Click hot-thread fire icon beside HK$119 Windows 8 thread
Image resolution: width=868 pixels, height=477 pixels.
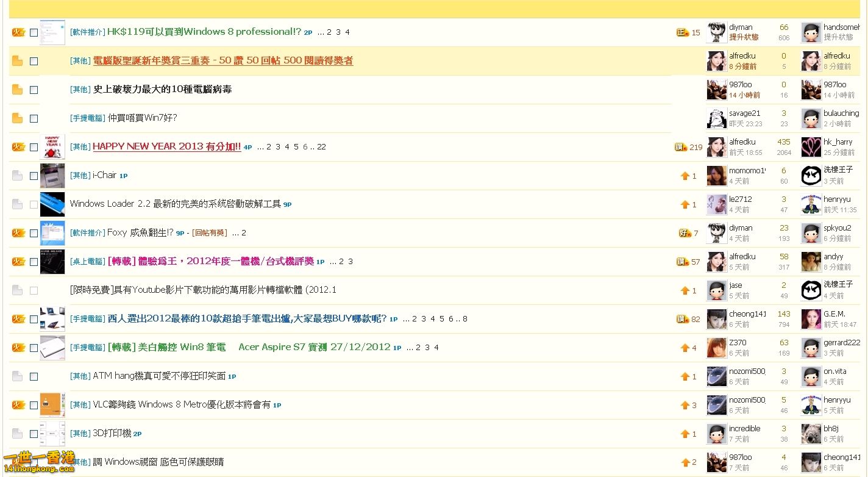[x=18, y=32]
